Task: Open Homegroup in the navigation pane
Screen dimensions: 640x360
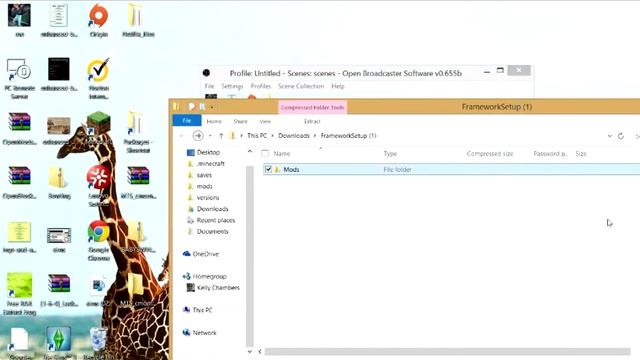Action: click(x=204, y=276)
